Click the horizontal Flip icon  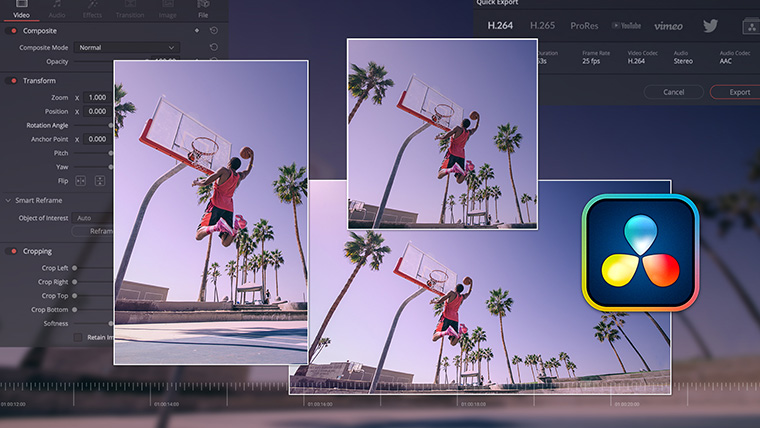point(82,181)
